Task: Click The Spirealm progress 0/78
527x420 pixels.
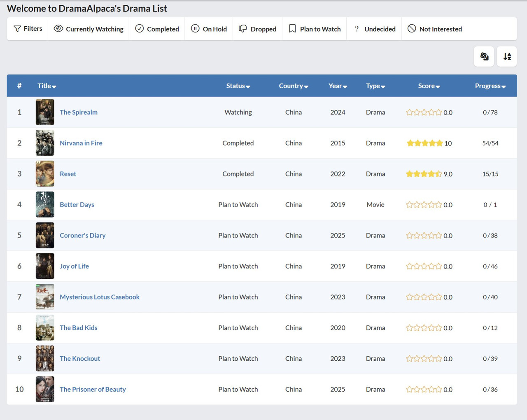Action: (490, 112)
